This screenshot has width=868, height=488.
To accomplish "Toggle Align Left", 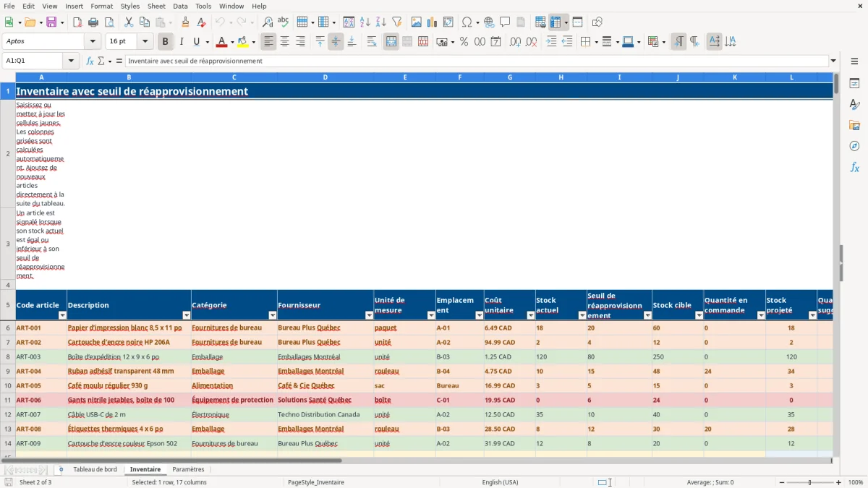I will click(268, 42).
